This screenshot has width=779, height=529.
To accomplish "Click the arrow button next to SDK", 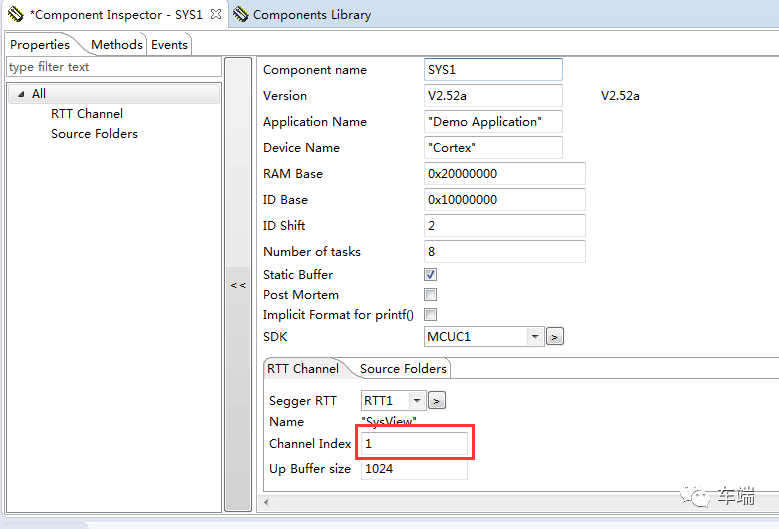I will click(x=555, y=337).
